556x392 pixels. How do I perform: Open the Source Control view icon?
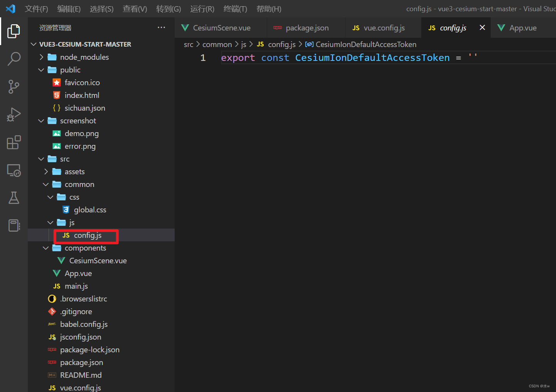[x=14, y=87]
